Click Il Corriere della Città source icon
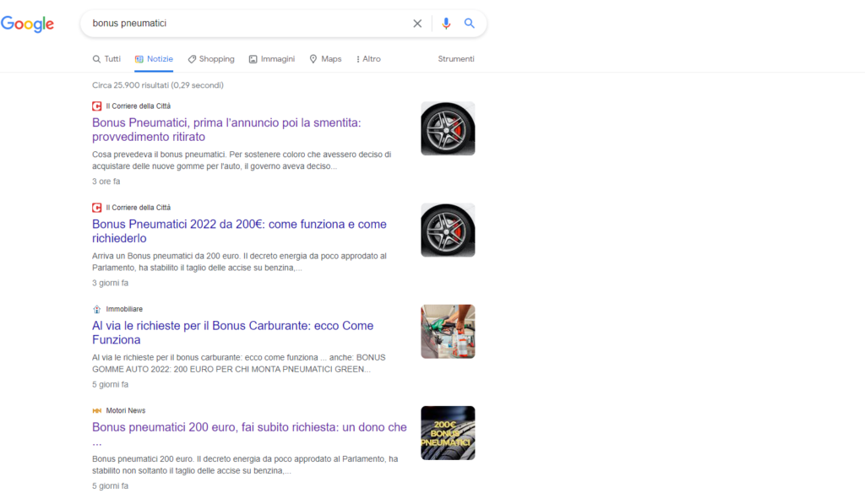This screenshot has height=504, width=865. tap(95, 106)
